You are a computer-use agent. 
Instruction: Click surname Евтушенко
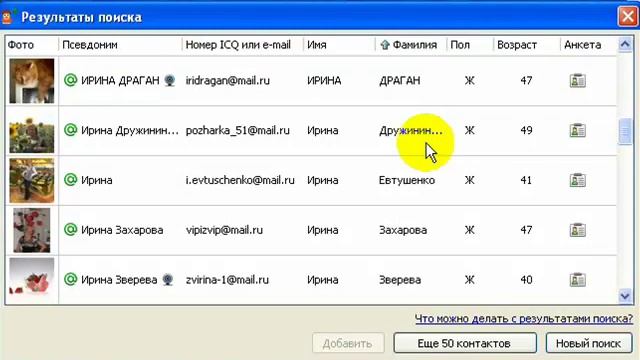tap(407, 180)
